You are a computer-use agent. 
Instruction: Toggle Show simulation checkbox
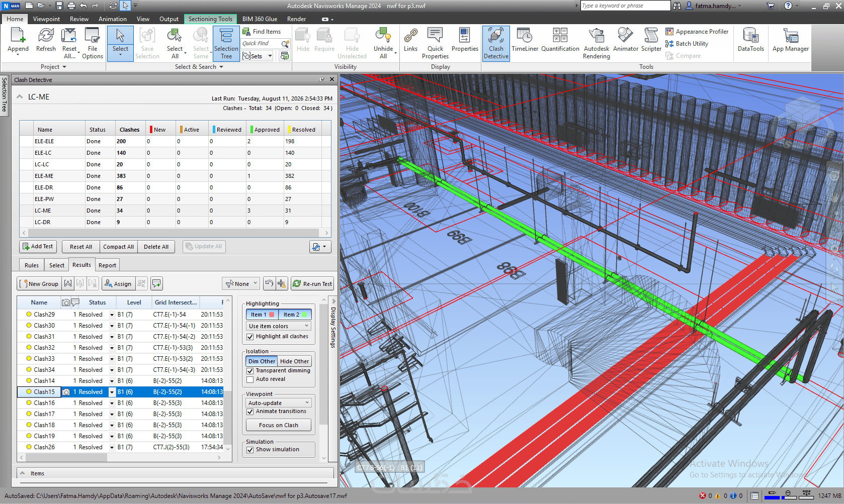tap(250, 450)
